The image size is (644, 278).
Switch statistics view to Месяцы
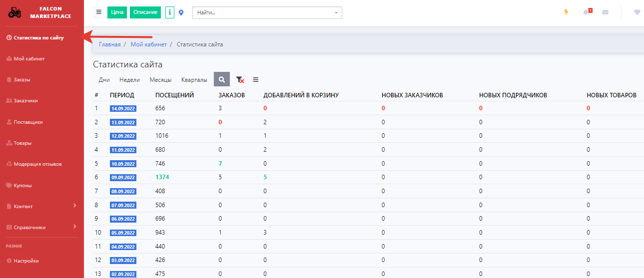(x=160, y=80)
